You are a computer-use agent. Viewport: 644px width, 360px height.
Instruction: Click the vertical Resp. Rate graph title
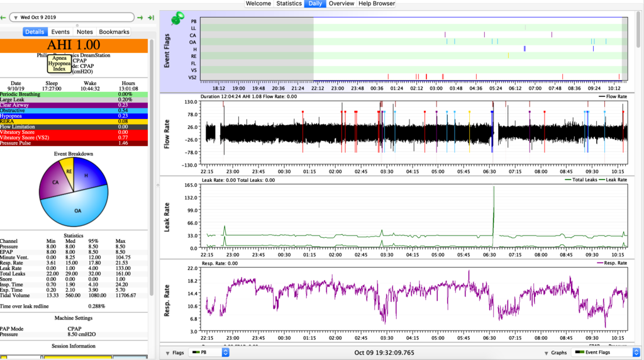[167, 300]
